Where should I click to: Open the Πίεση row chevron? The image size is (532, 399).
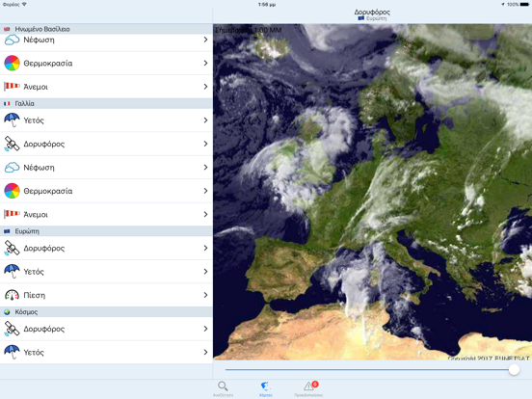[x=205, y=295]
